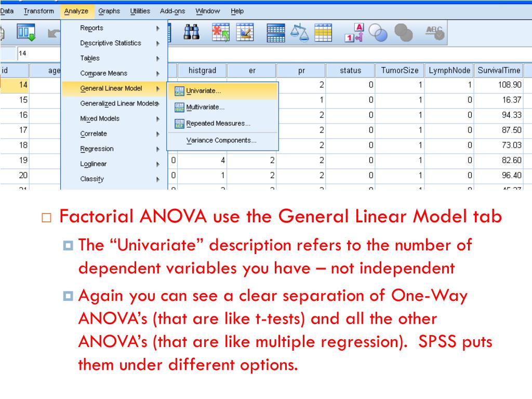The width and height of the screenshot is (532, 399).
Task: Click the Select Cases toolbar icon
Action: click(323, 33)
